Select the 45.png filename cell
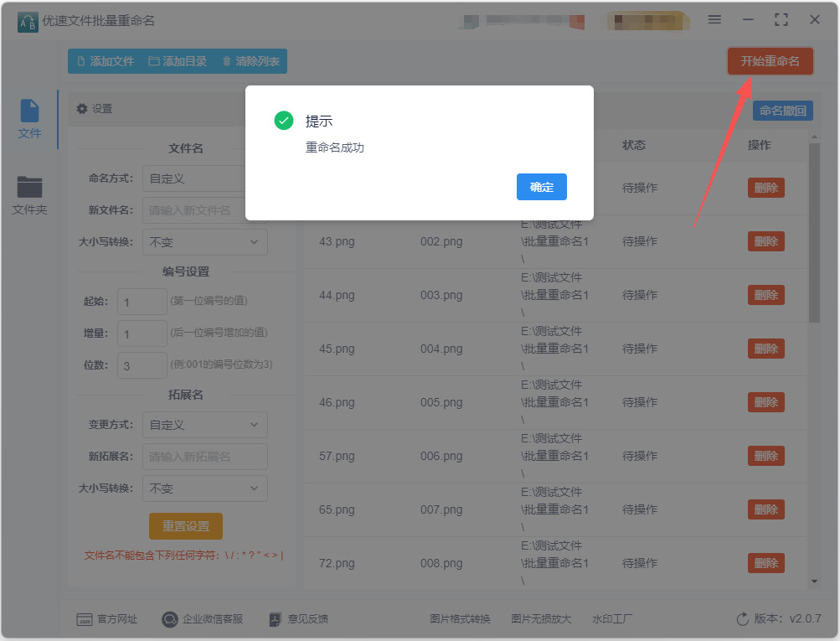 [337, 349]
